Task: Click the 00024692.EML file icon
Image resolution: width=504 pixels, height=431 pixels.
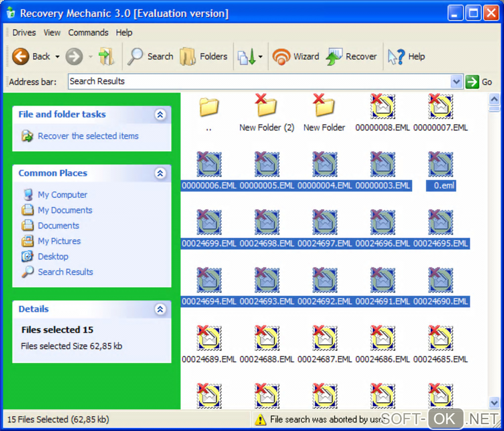Action: pos(325,280)
